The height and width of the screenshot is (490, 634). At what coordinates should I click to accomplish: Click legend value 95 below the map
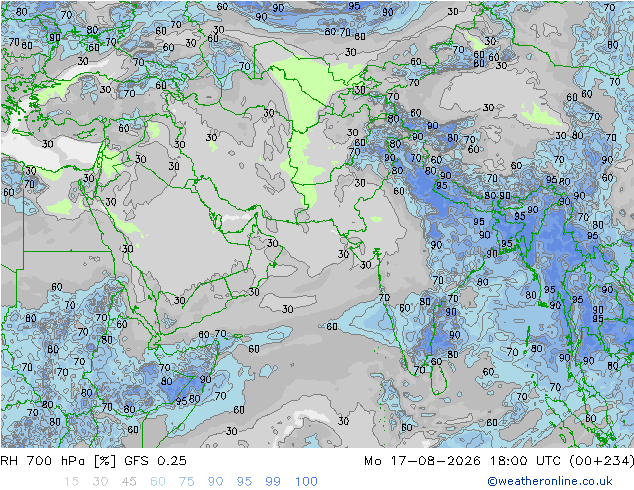pos(244,482)
